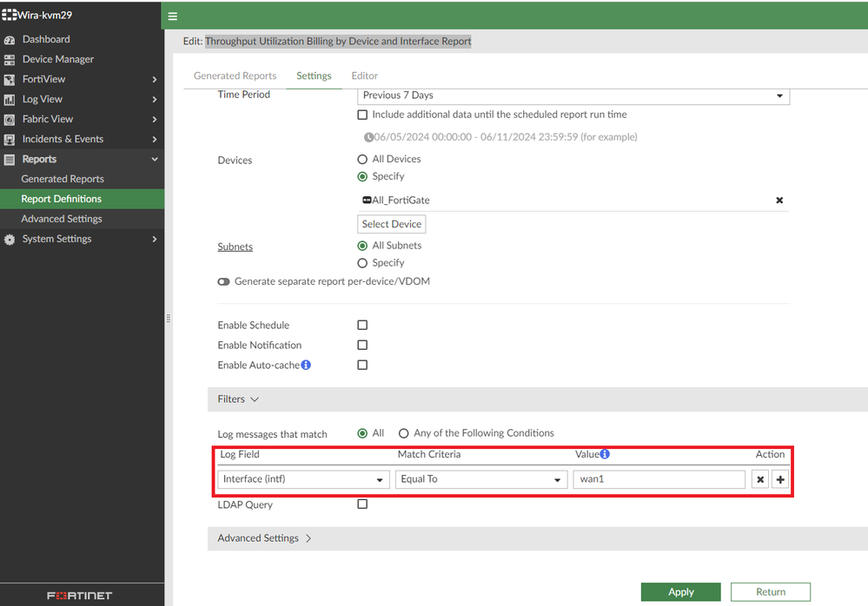Open the Editor tab
This screenshot has width=868, height=606.
[x=364, y=76]
